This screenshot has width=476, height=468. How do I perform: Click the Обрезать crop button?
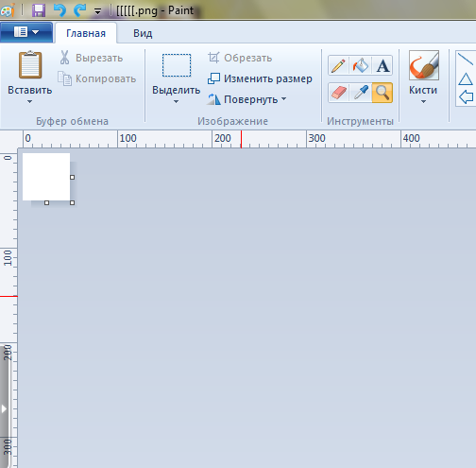point(240,58)
